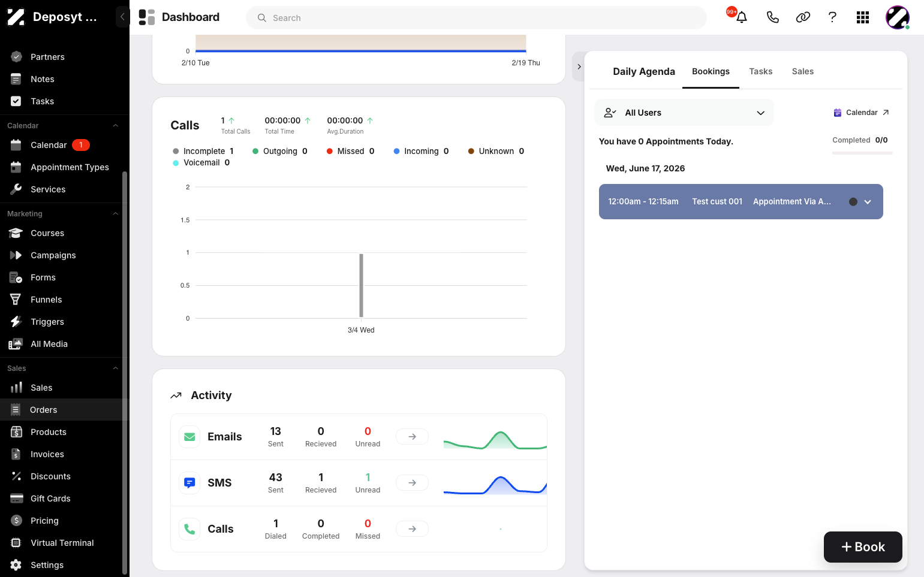
Task: Click the Completed appointments progress bar
Action: tap(862, 153)
